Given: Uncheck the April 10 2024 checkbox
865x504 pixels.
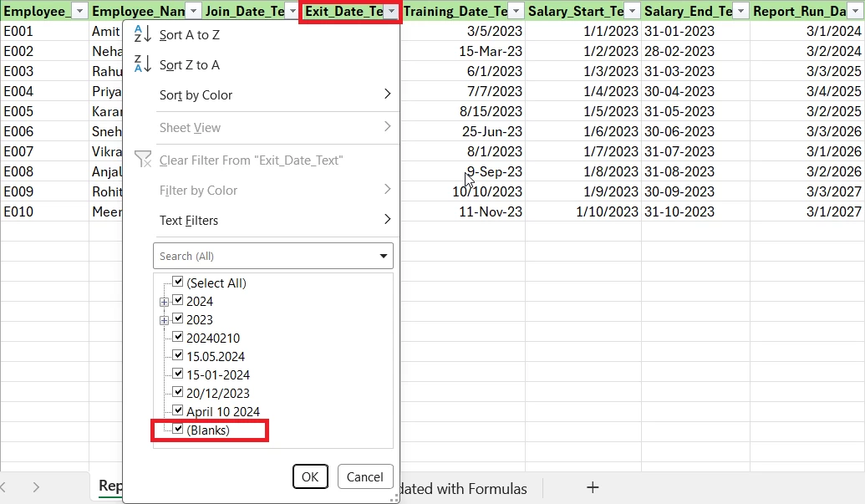Looking at the screenshot, I should pyautogui.click(x=178, y=411).
